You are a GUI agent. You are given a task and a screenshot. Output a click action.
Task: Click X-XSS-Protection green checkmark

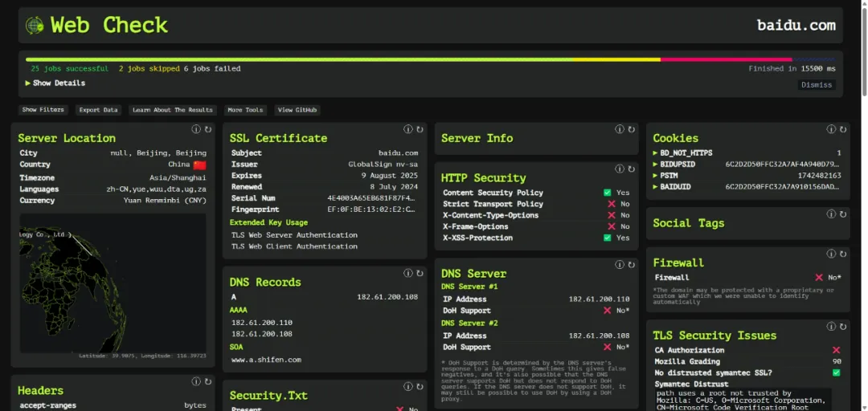pyautogui.click(x=608, y=238)
